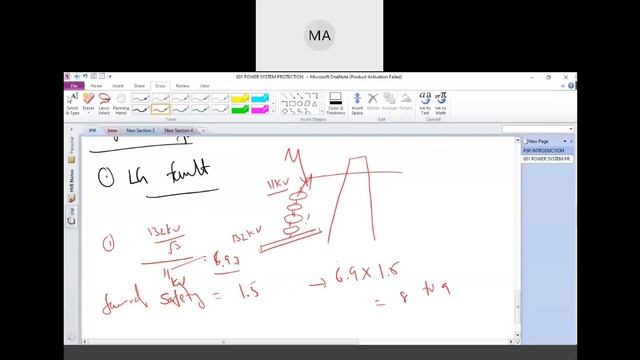Click the Delete button in Edit group

[x=373, y=102]
